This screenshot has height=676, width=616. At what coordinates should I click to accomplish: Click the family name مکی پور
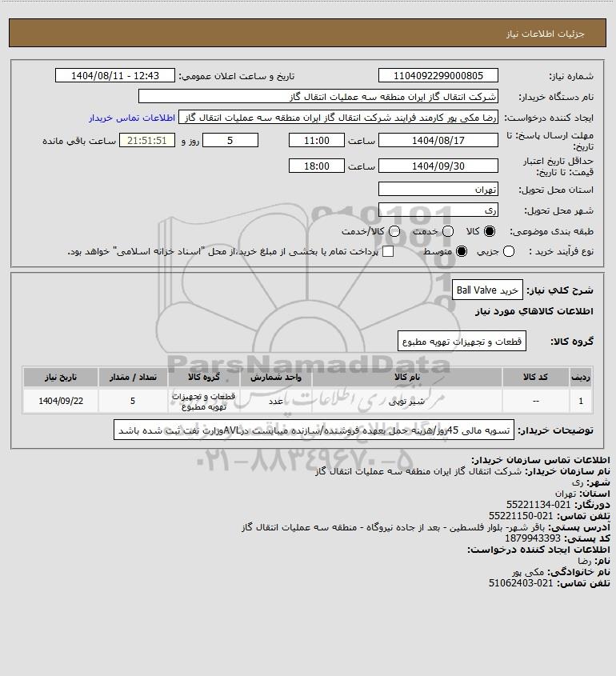(x=528, y=572)
